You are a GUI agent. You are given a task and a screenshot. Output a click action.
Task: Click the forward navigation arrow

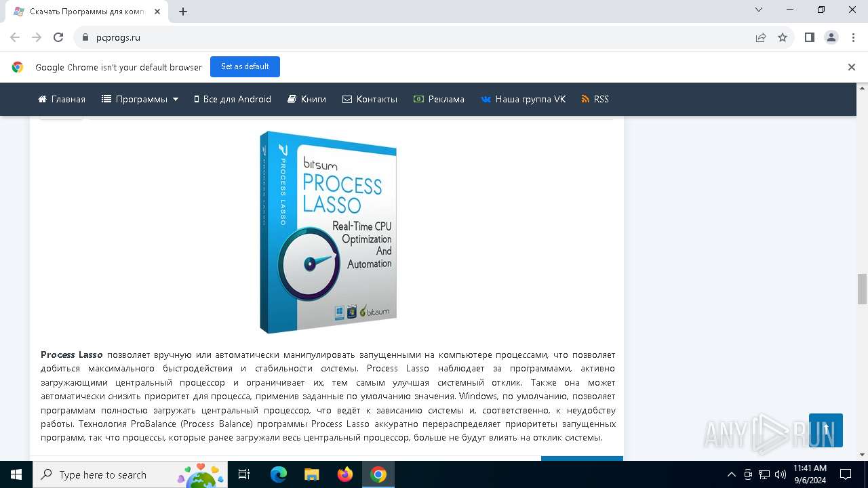(37, 37)
